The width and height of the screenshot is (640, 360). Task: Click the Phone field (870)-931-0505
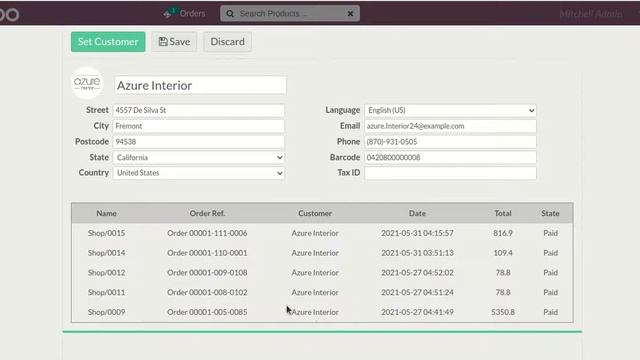tap(450, 142)
